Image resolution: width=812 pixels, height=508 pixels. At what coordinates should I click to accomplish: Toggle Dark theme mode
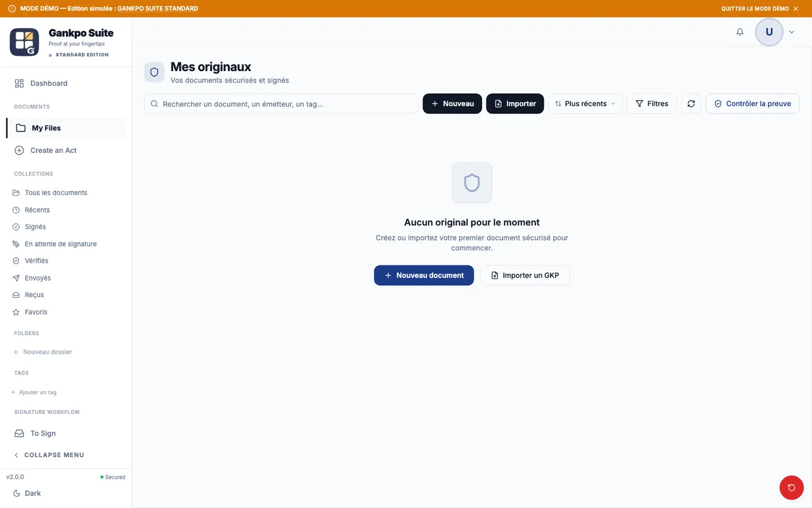(27, 493)
